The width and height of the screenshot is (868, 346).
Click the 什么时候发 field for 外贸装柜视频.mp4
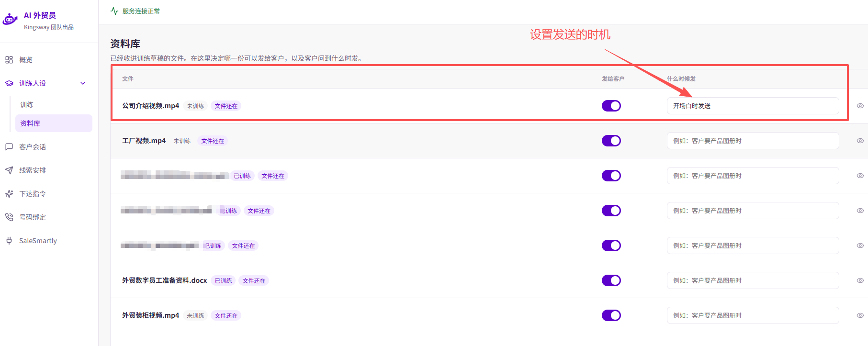[x=753, y=315]
